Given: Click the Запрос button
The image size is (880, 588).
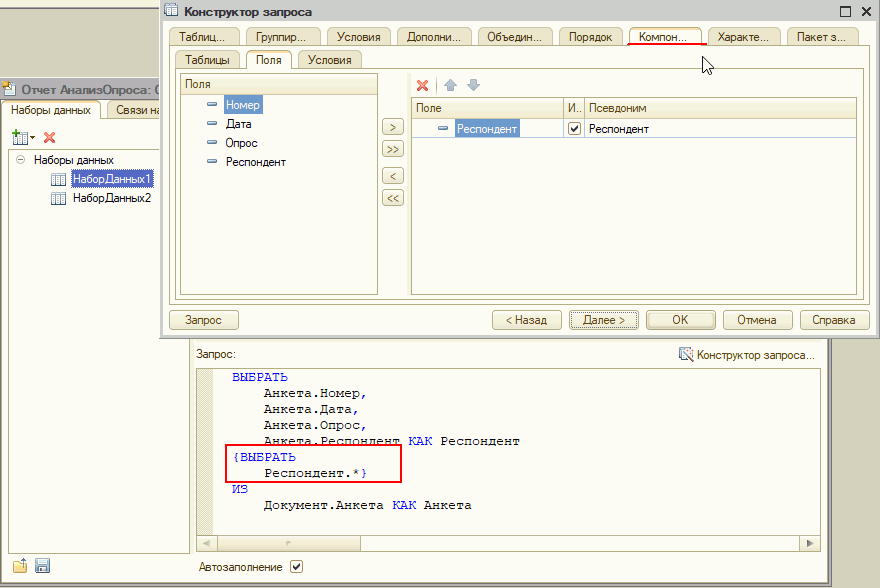Looking at the screenshot, I should click(204, 320).
